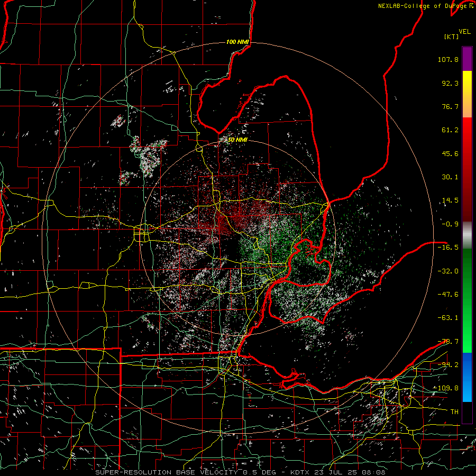Click the -16.5 scale value
476x476 pixels.
click(x=448, y=248)
